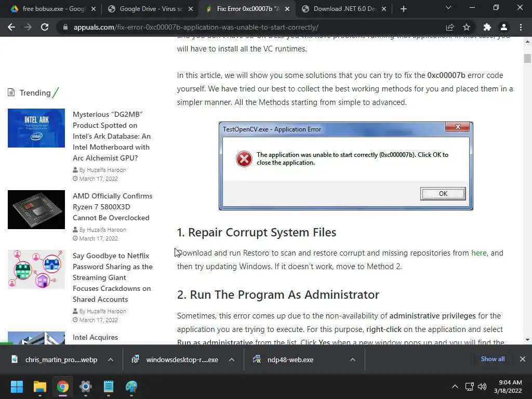This screenshot has width=532, height=399.
Task: Close the Google Drive Virus scan tab
Action: coord(191,9)
